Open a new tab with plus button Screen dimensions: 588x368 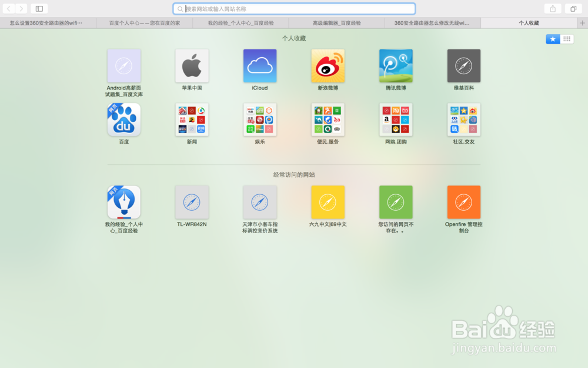(x=582, y=23)
